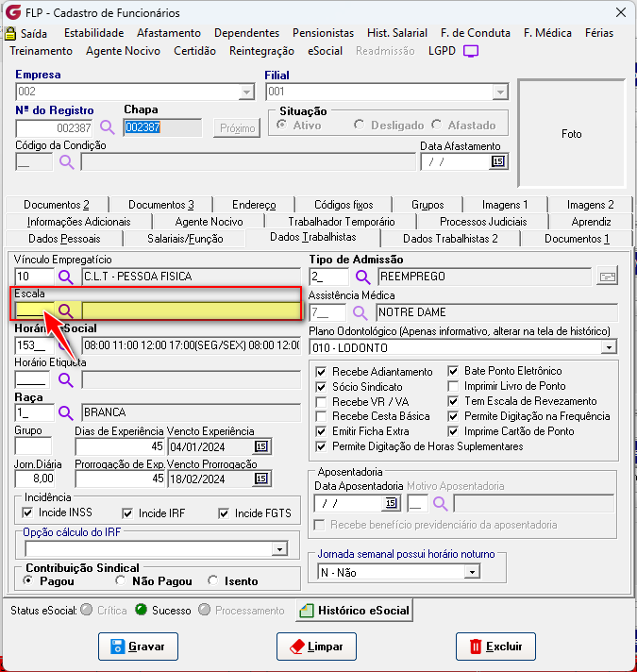The image size is (637, 672).
Task: Open Tipo de Admissão lookup magnifier
Action: [362, 277]
